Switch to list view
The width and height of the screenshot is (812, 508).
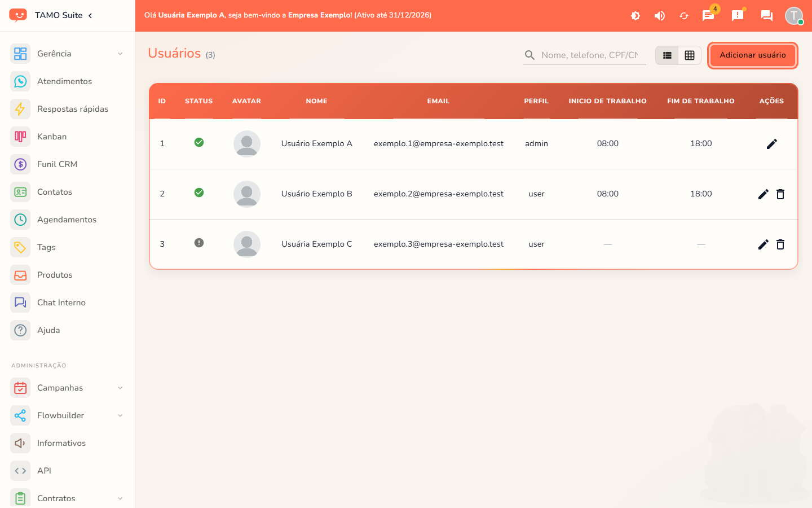point(667,55)
